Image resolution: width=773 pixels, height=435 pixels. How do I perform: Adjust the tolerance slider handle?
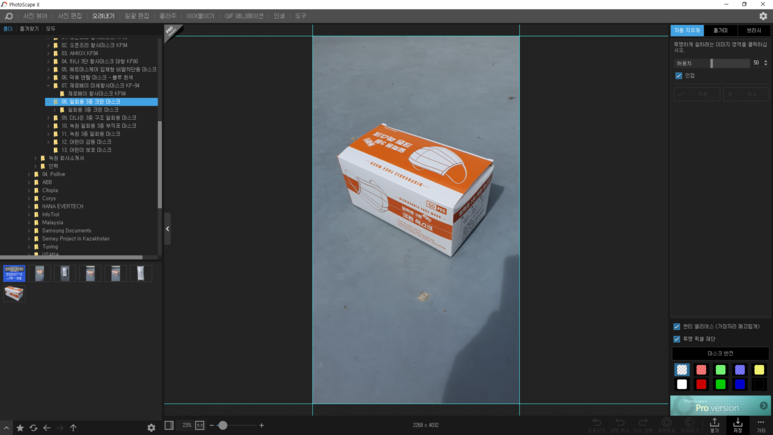(x=711, y=63)
